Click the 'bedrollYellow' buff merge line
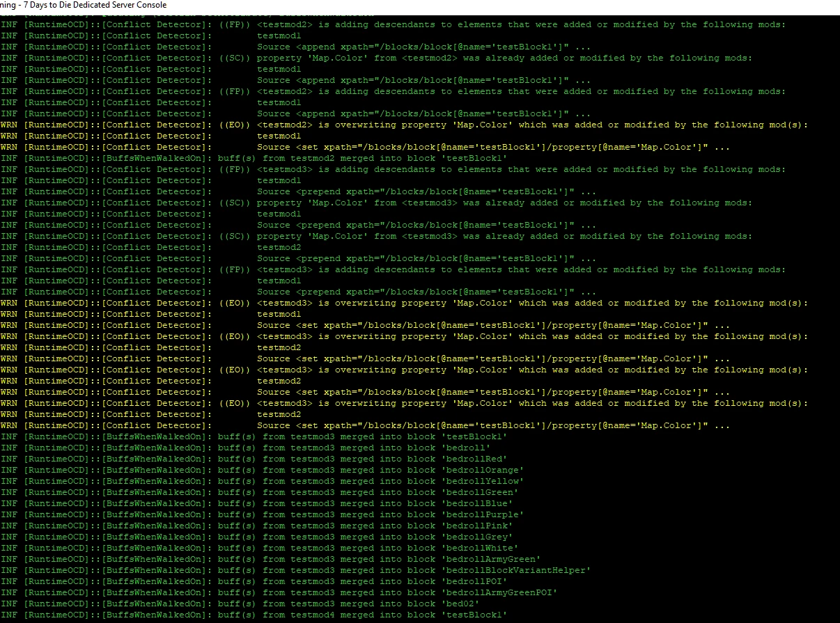840x623 pixels. coord(263,481)
